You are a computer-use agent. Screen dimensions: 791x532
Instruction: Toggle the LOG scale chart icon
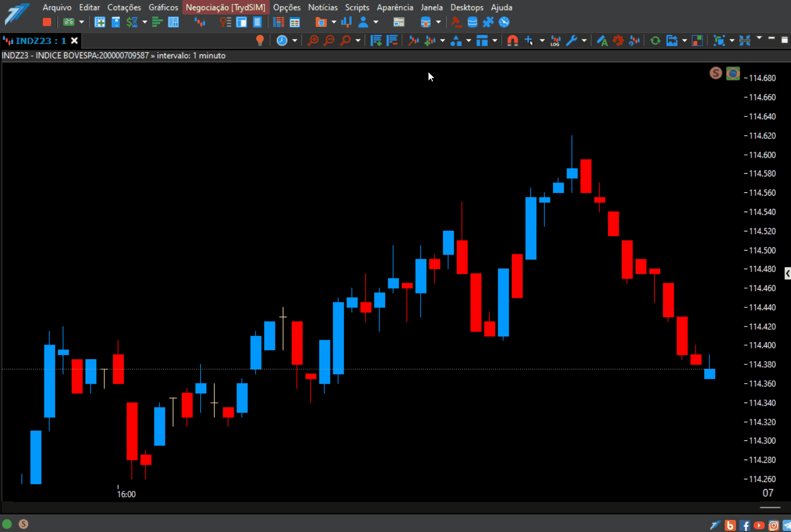click(556, 40)
